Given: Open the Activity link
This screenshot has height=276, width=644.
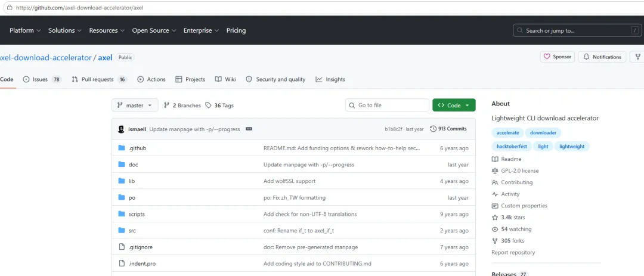Looking at the screenshot, I should pos(506,194).
